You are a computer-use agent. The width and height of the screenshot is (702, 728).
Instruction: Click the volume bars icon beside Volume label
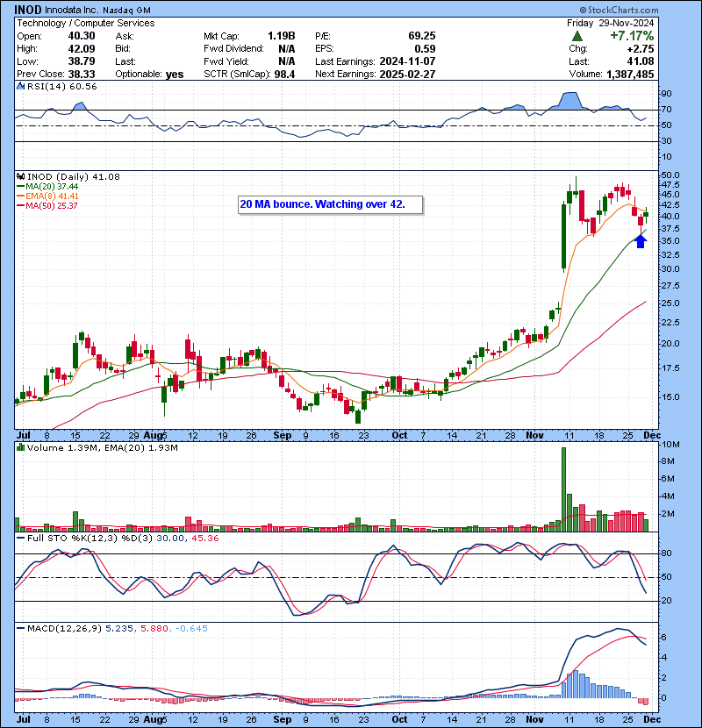point(20,447)
